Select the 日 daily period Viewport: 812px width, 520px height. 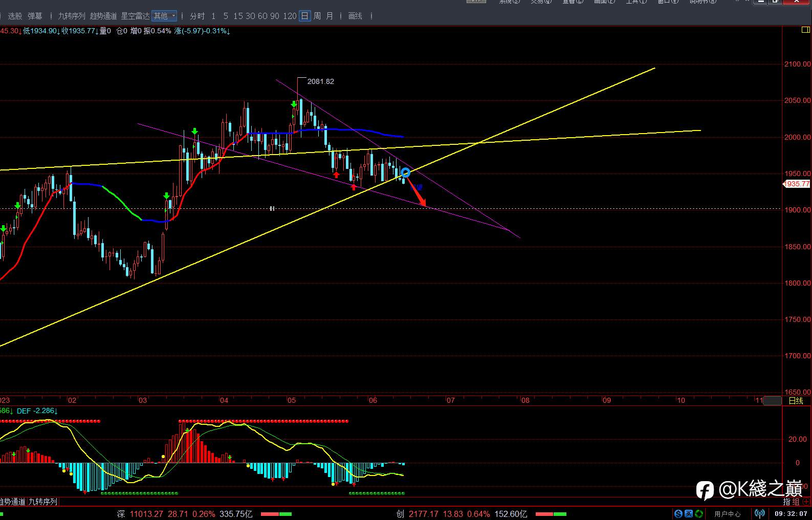[x=304, y=16]
